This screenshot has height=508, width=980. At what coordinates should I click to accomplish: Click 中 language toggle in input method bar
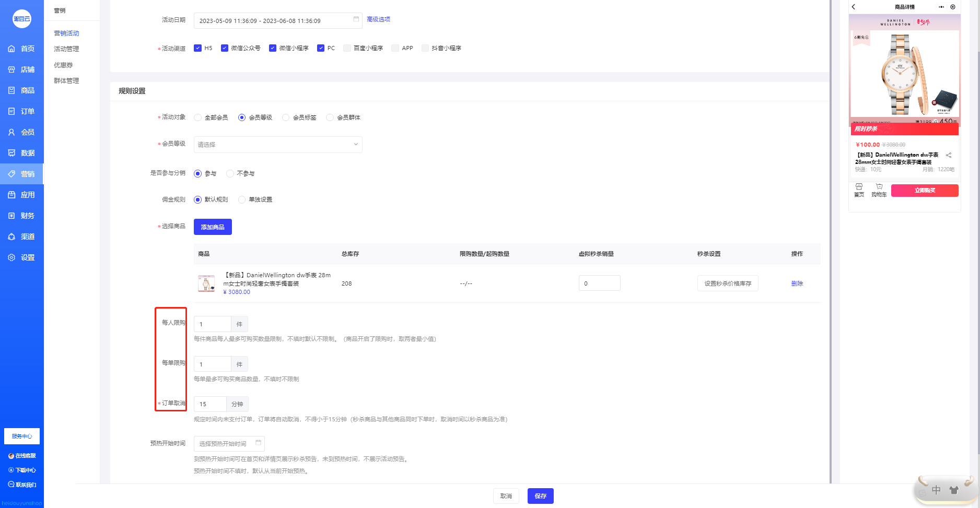(936, 490)
